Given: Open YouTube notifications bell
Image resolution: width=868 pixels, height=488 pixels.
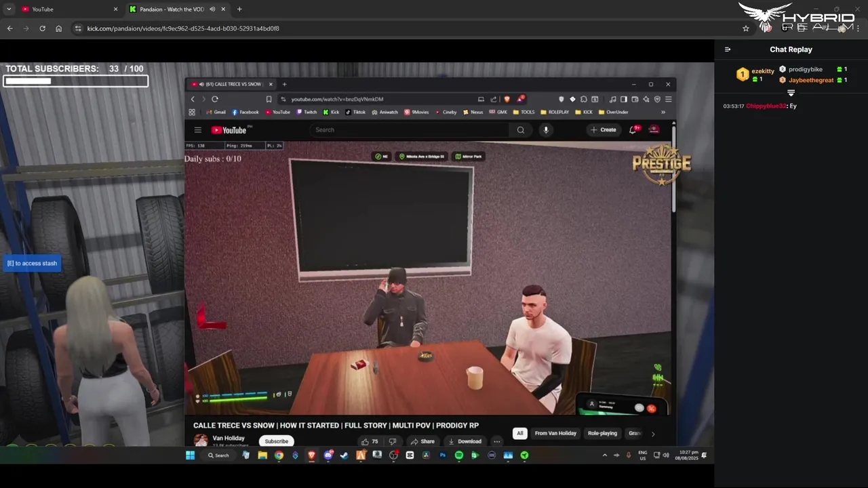Looking at the screenshot, I should pyautogui.click(x=633, y=130).
